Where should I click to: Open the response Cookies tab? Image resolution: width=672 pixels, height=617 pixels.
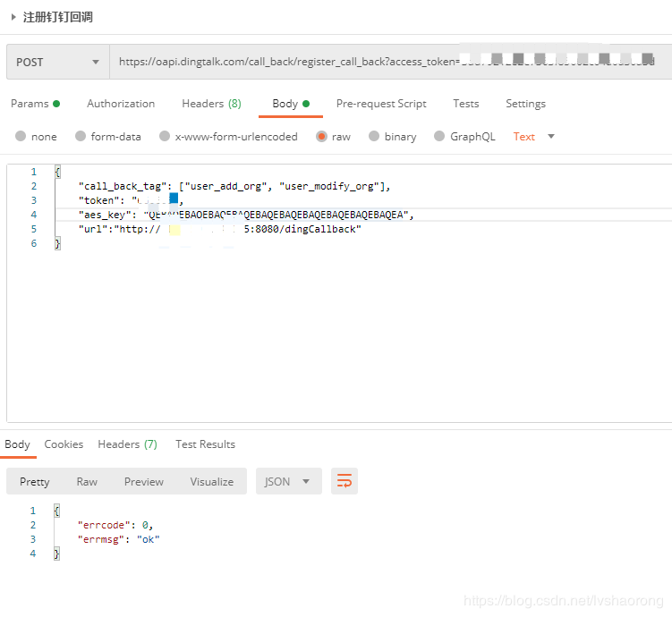coord(64,444)
